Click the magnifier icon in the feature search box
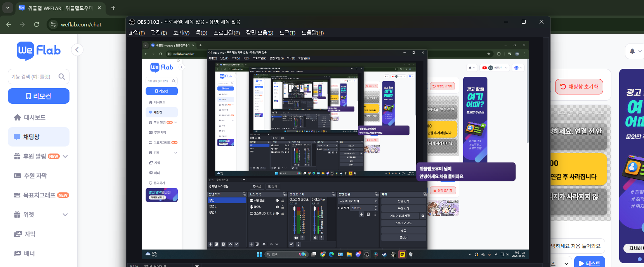Image resolution: width=644 pixels, height=267 pixels. [x=62, y=77]
